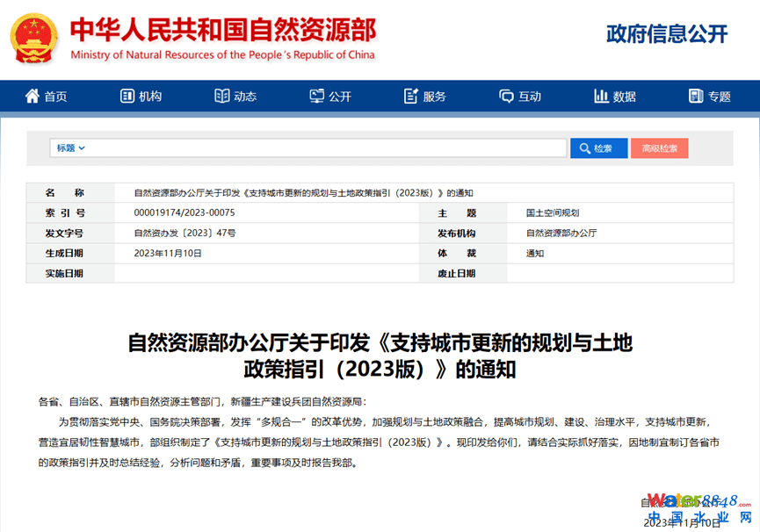This screenshot has width=760, height=532.
Task: Click the 中华人民共和国自然资源部 site title
Action: (x=222, y=31)
